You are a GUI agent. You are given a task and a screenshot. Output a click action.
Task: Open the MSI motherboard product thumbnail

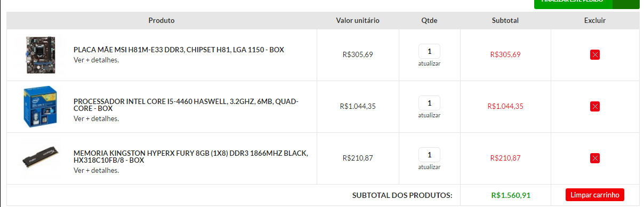[x=40, y=55]
